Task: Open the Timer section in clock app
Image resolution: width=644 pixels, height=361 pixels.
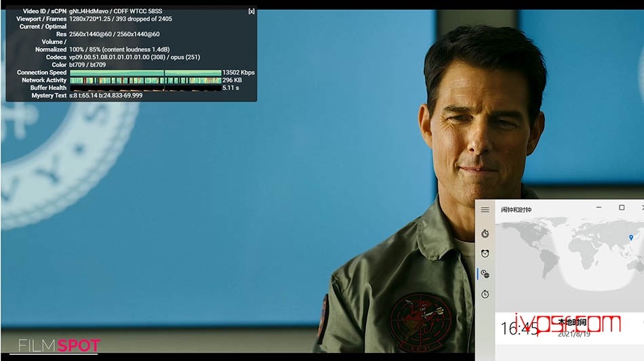Action: coord(485,234)
